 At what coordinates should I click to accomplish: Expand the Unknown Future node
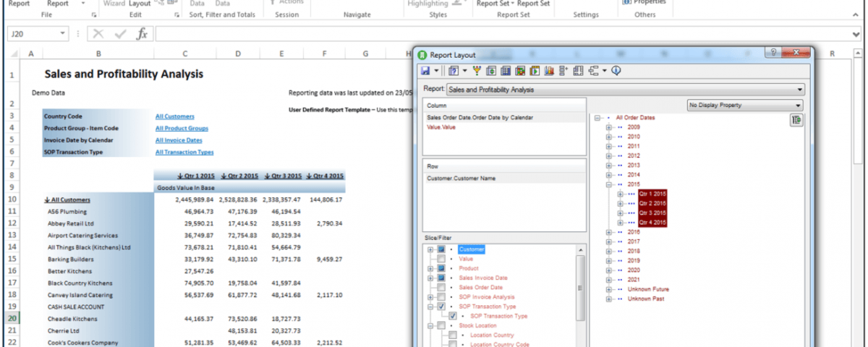[x=609, y=289]
